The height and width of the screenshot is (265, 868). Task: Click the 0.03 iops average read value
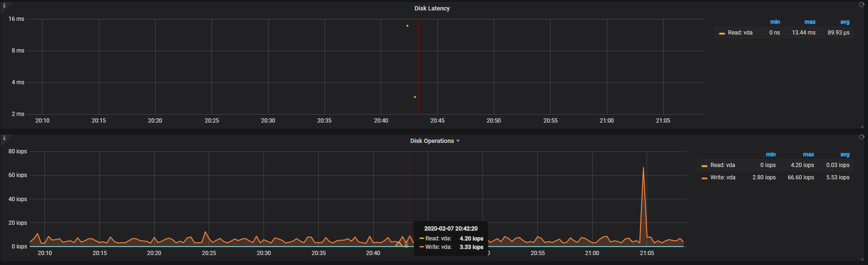[838, 165]
